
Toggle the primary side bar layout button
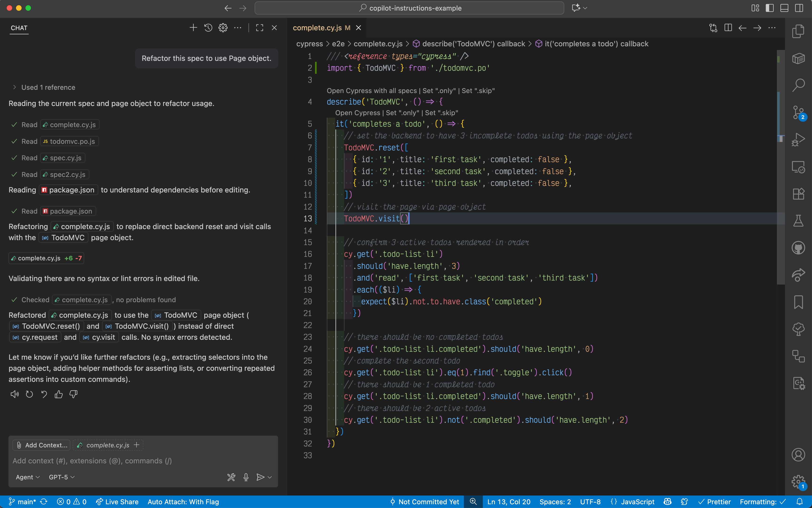[x=769, y=8]
